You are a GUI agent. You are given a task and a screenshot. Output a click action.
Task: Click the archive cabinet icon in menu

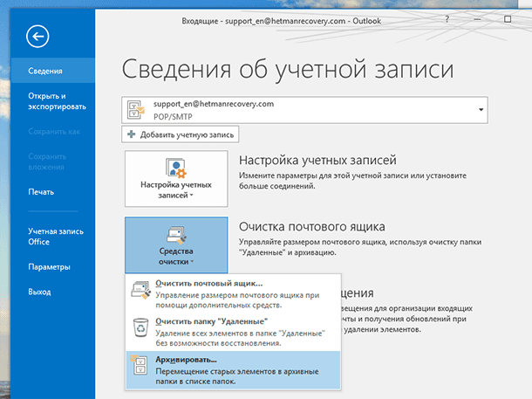tap(139, 364)
